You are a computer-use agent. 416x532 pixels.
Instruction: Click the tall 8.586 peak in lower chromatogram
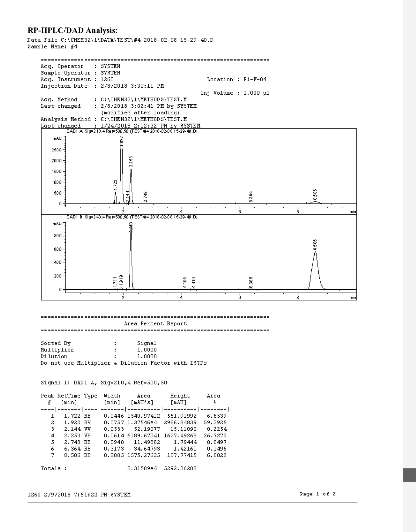point(315,270)
